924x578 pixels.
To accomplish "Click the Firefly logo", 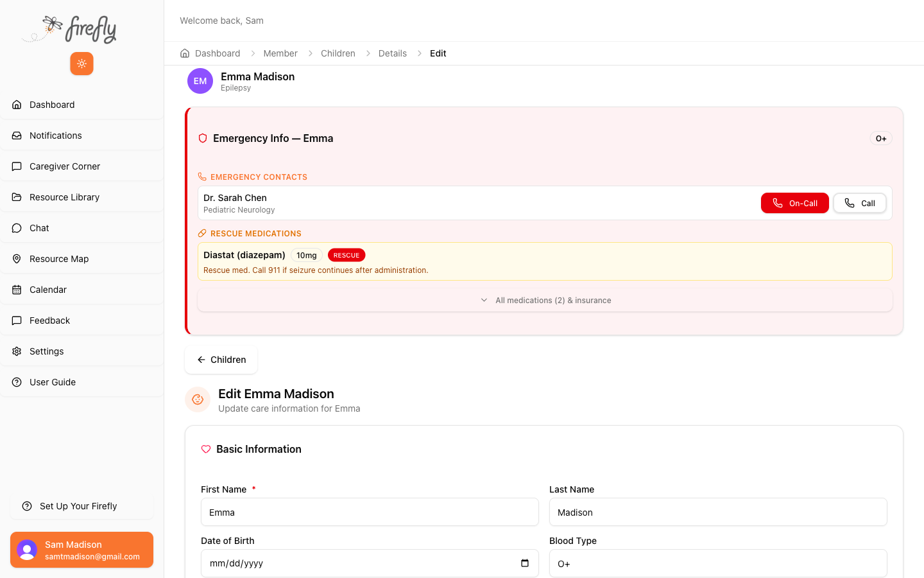I will (x=71, y=29).
